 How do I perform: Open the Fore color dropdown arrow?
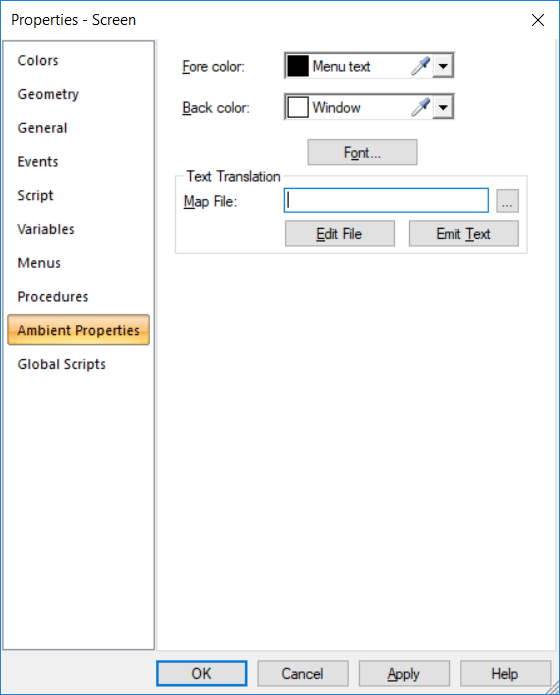[443, 66]
